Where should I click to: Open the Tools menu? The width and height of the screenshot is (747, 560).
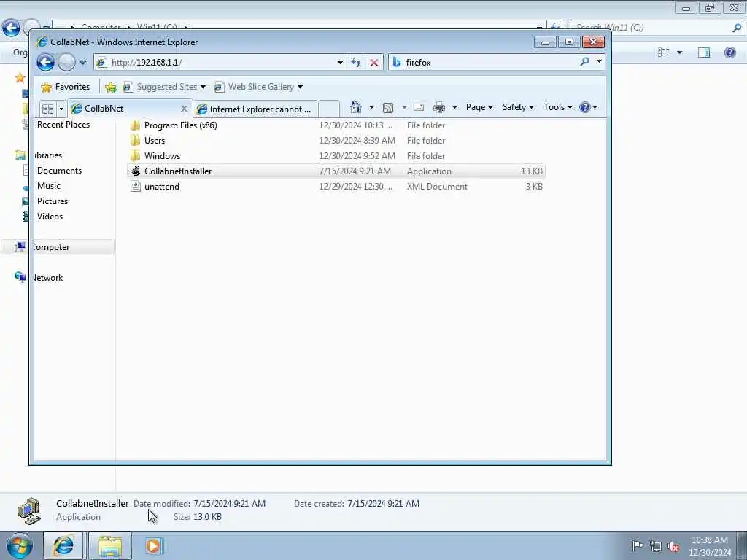tap(558, 107)
